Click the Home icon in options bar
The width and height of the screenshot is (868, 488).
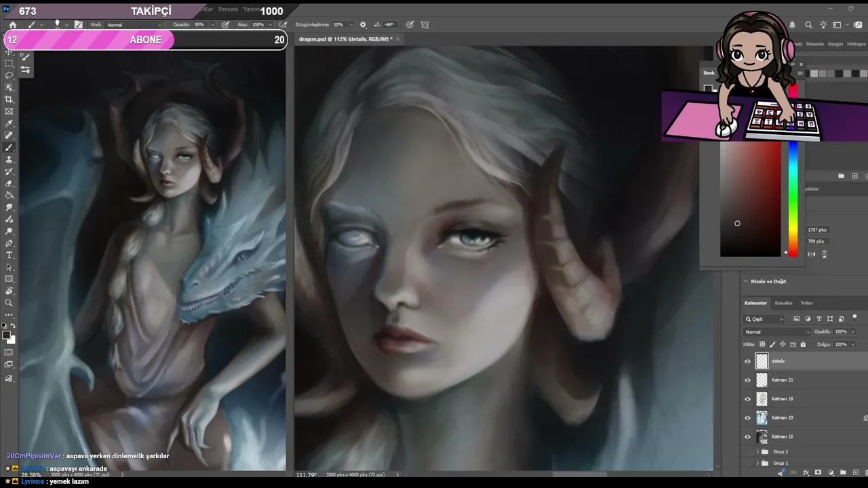(x=12, y=24)
